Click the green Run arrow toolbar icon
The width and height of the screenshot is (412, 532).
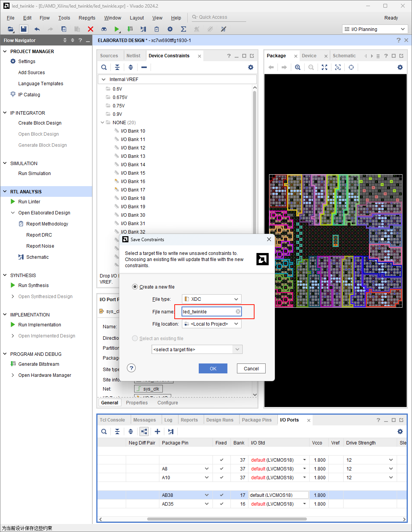coord(117,29)
